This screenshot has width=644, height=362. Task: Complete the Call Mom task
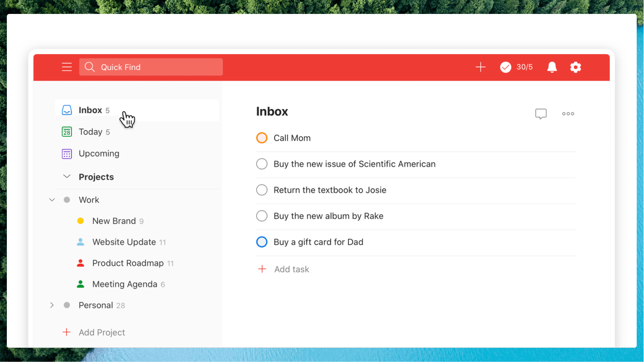[x=261, y=138]
